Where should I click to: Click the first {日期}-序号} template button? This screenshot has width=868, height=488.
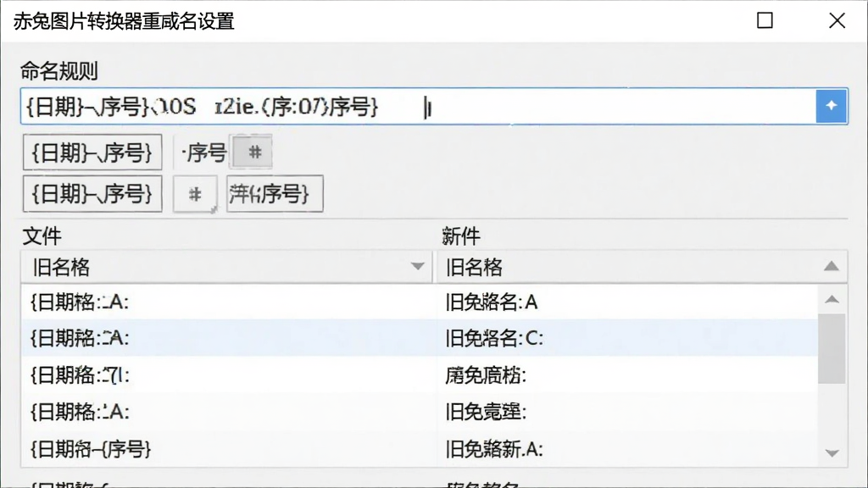(x=92, y=152)
